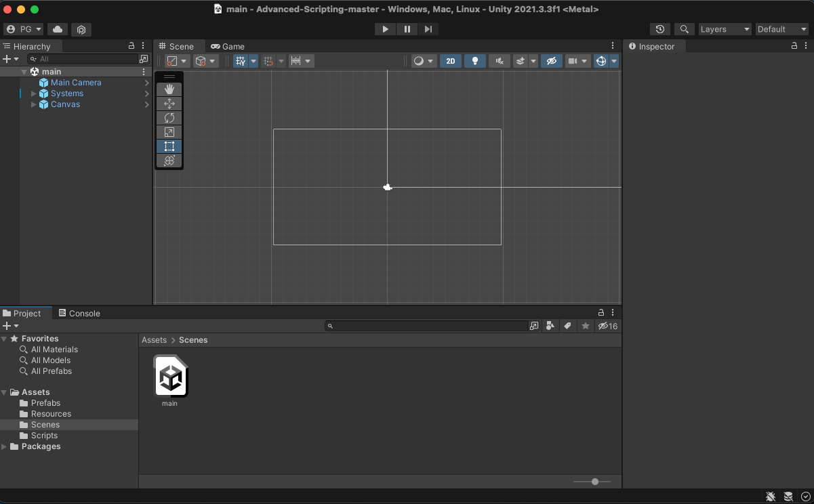Toggle grid visibility button
The image size is (814, 504).
point(241,61)
